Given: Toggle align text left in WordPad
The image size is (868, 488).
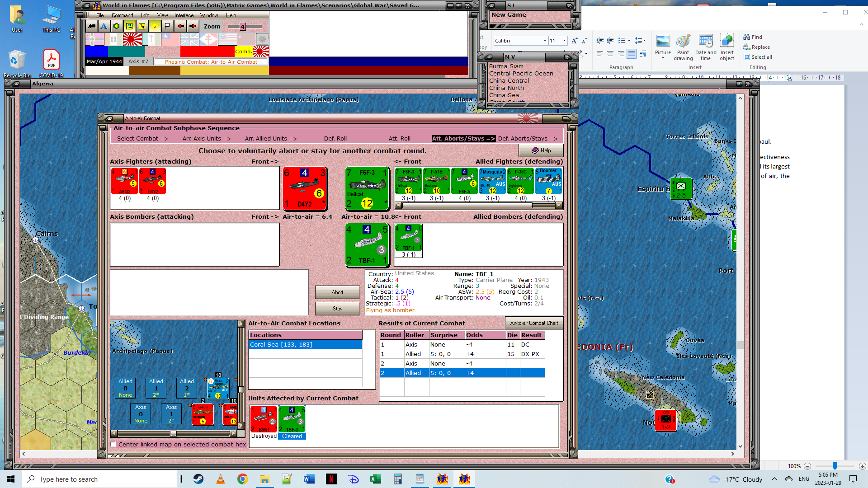Looking at the screenshot, I should tap(600, 54).
